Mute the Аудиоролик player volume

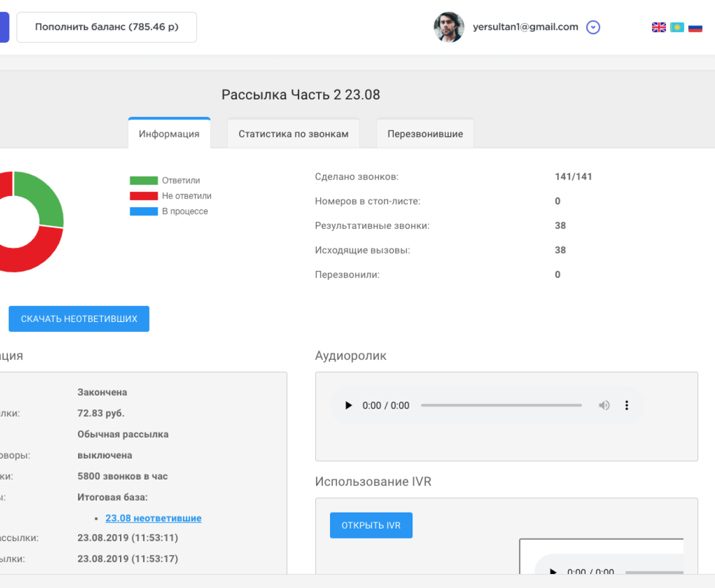(604, 405)
